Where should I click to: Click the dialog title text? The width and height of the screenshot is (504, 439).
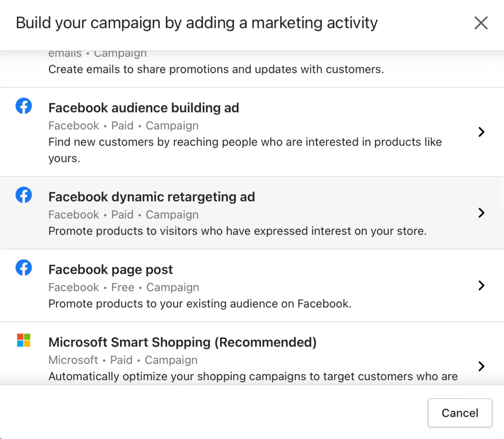point(197,23)
